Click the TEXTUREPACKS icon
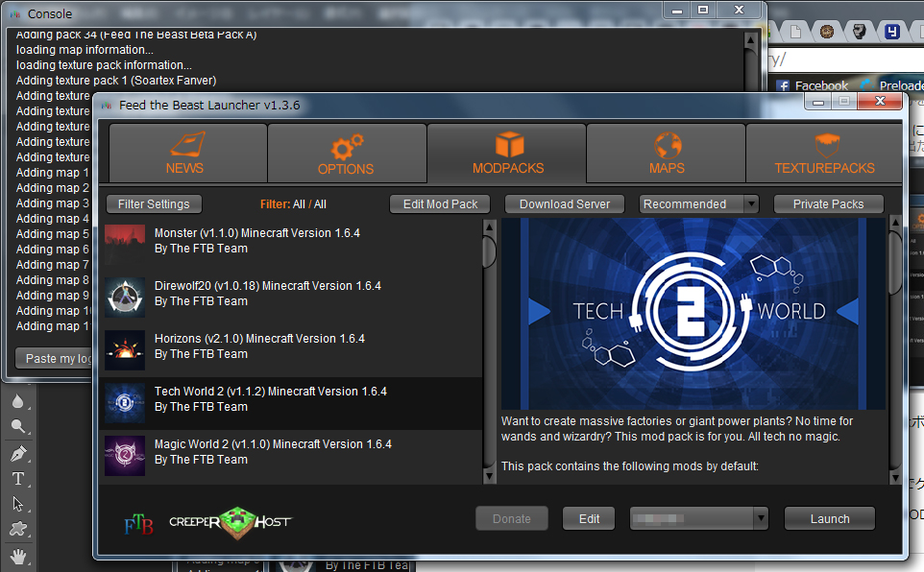 (827, 146)
